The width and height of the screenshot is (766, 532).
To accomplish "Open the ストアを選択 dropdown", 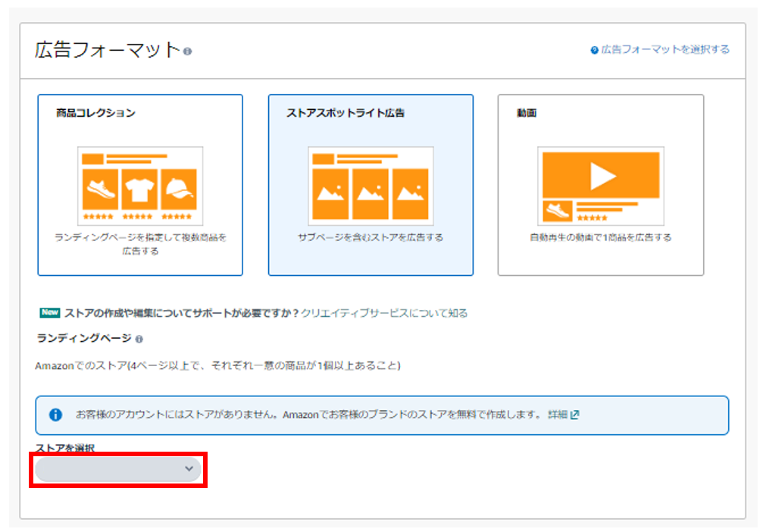I will click(118, 469).
